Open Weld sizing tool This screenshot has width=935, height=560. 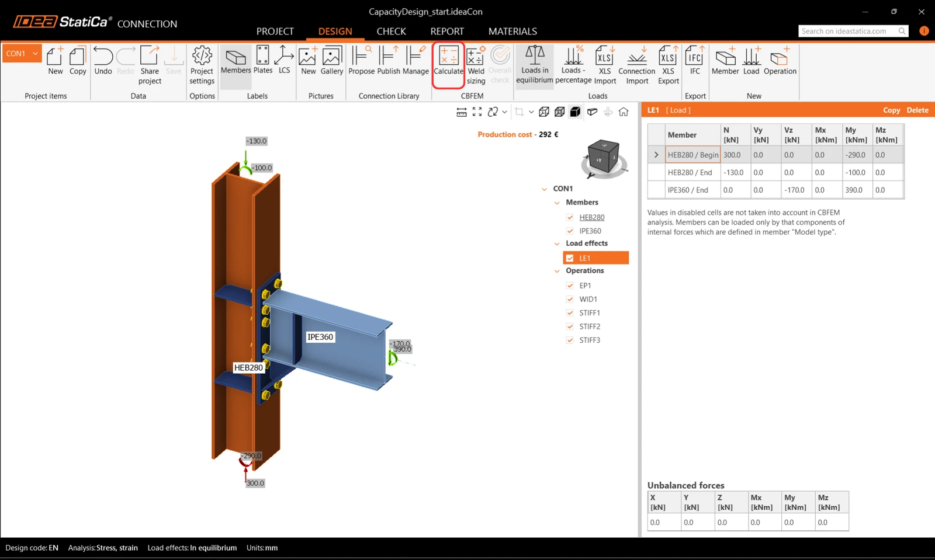476,64
